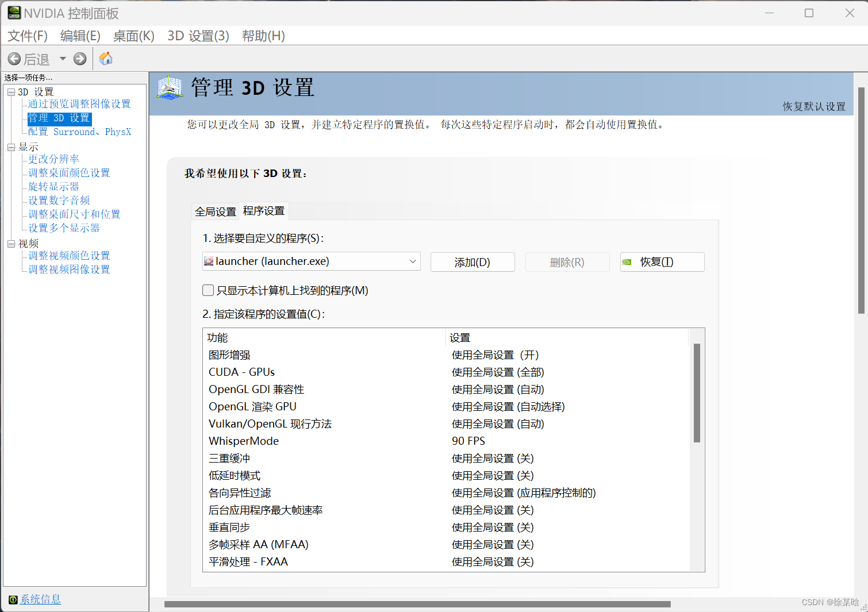Click the Back arrow icon in toolbar
This screenshot has height=612, width=868.
pos(14,59)
